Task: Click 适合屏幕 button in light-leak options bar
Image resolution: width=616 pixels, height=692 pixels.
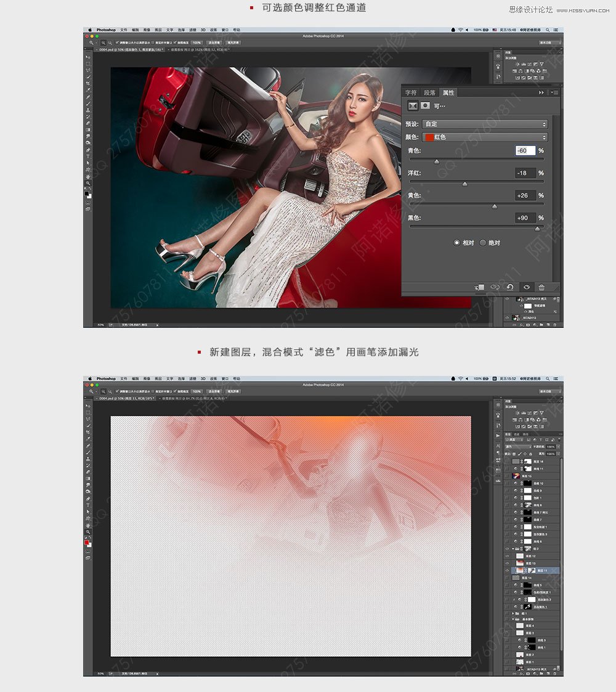Action: (x=214, y=391)
